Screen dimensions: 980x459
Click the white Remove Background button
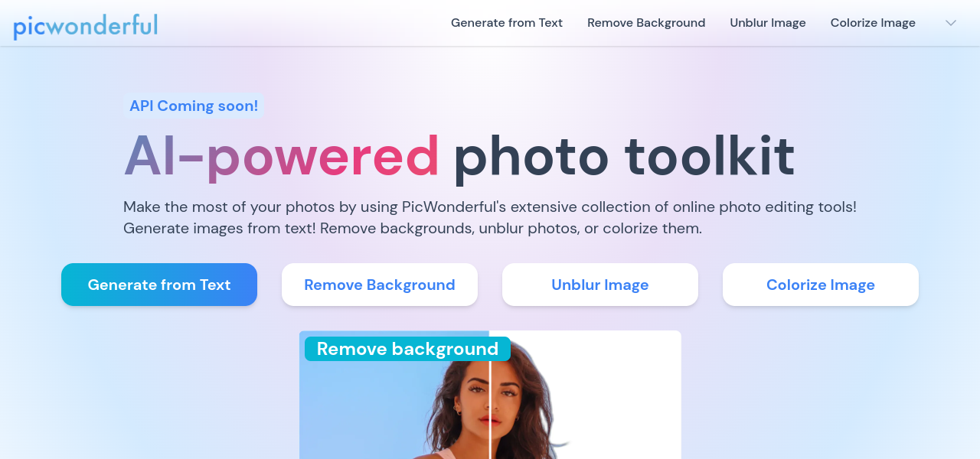380,285
